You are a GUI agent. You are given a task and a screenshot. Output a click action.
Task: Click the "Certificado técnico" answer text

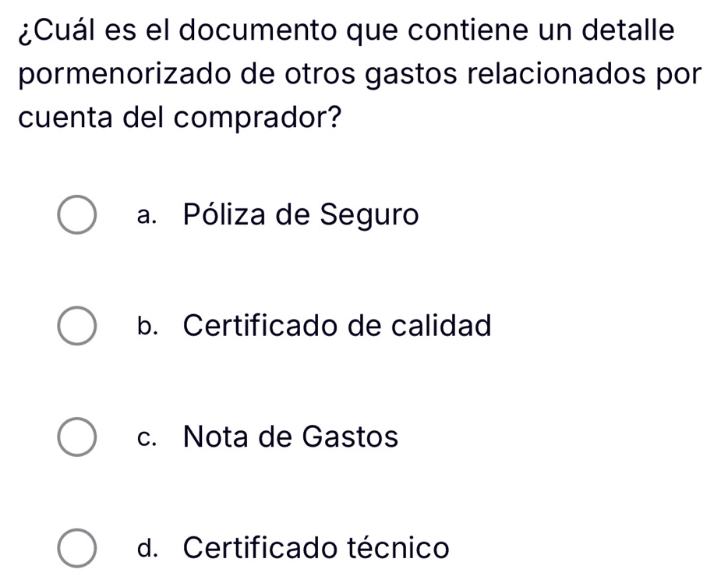316,547
